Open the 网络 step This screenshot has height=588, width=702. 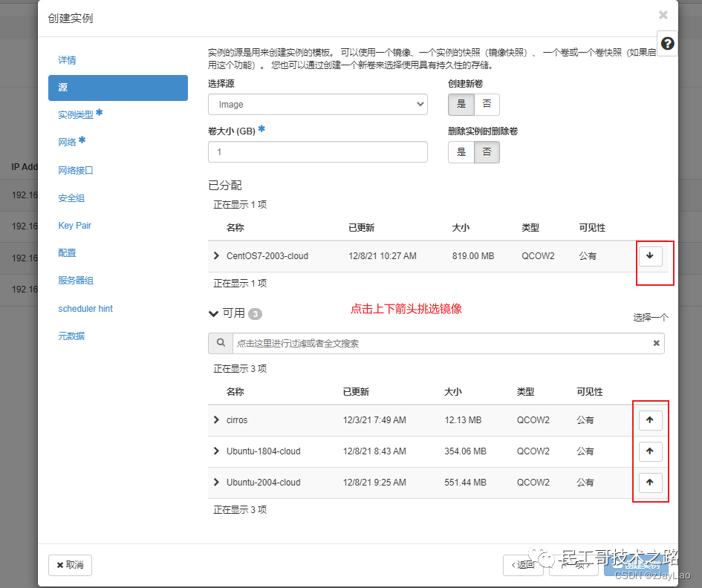click(x=67, y=143)
